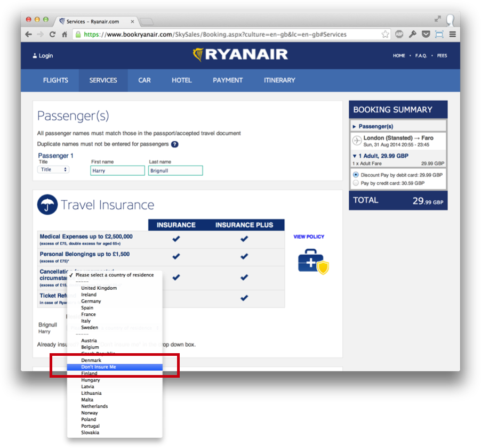
Task: Click the Pocket extension icon
Action: pyautogui.click(x=426, y=34)
